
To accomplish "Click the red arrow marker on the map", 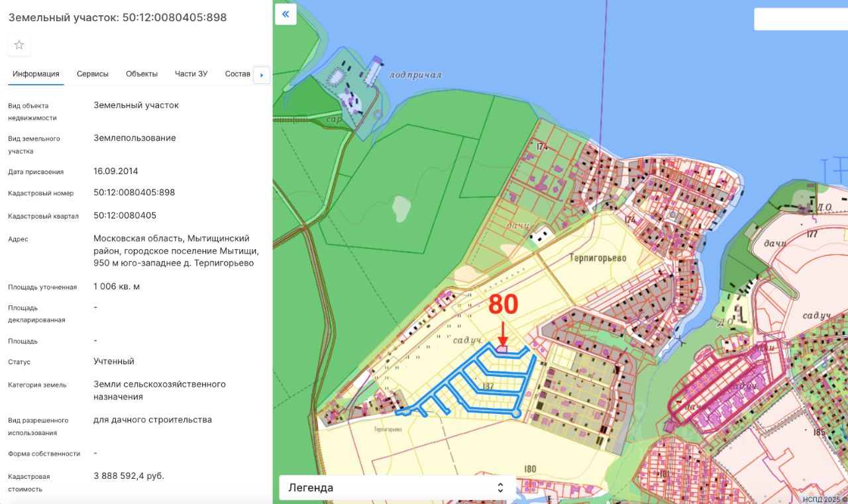I will (x=503, y=333).
